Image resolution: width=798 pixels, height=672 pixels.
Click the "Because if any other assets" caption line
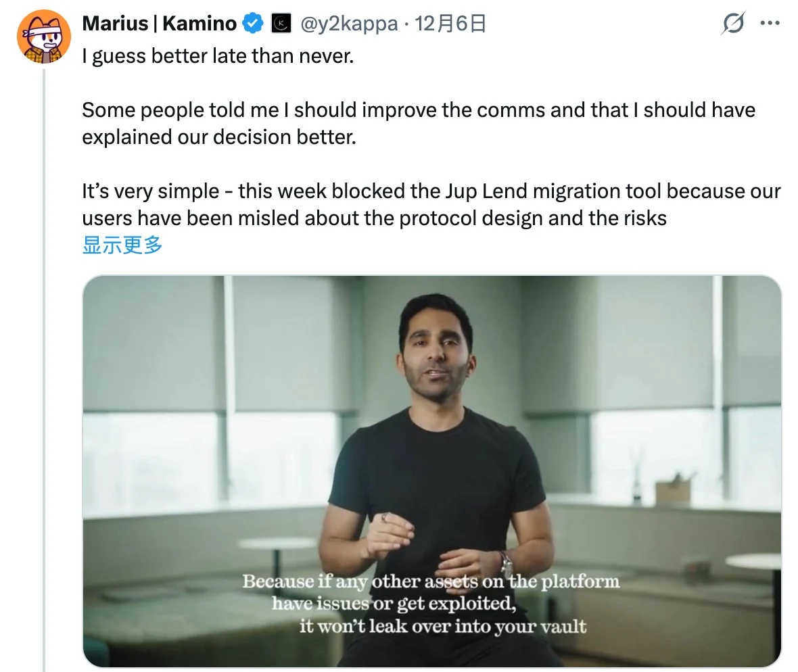[431, 581]
